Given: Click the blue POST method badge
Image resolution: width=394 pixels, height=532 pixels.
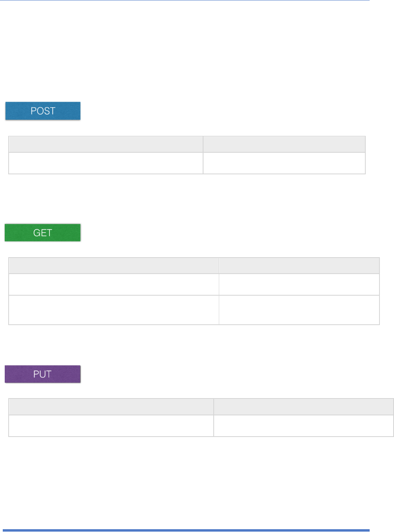Looking at the screenshot, I should tap(43, 111).
